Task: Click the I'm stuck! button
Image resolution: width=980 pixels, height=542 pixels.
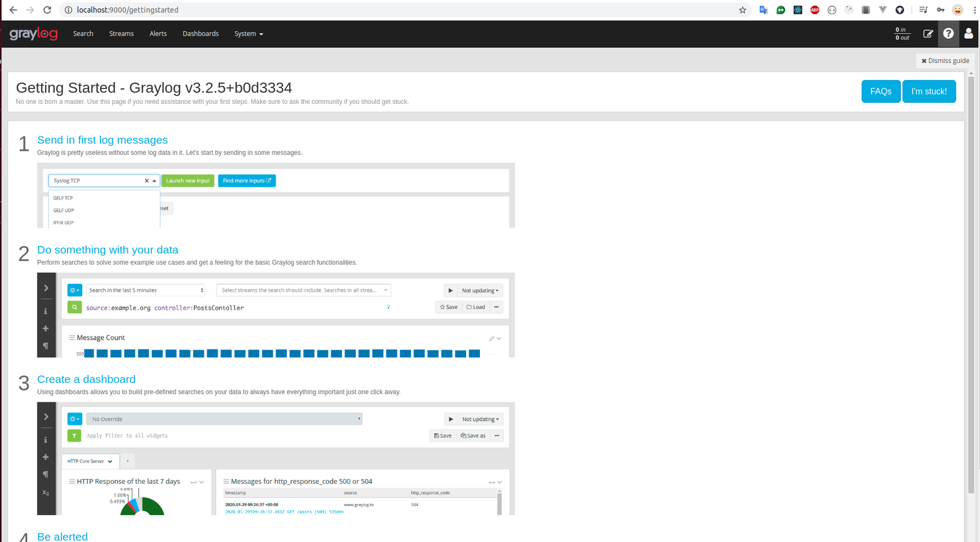Action: [x=929, y=91]
